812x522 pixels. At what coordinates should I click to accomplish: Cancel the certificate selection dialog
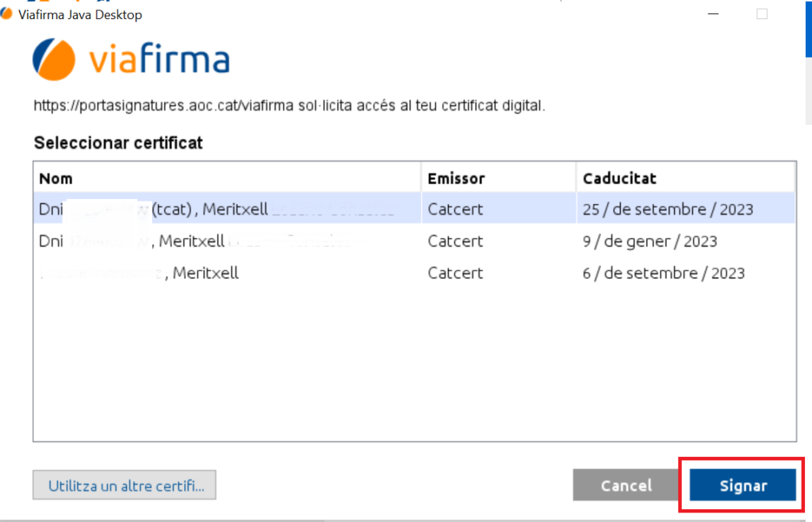[626, 486]
